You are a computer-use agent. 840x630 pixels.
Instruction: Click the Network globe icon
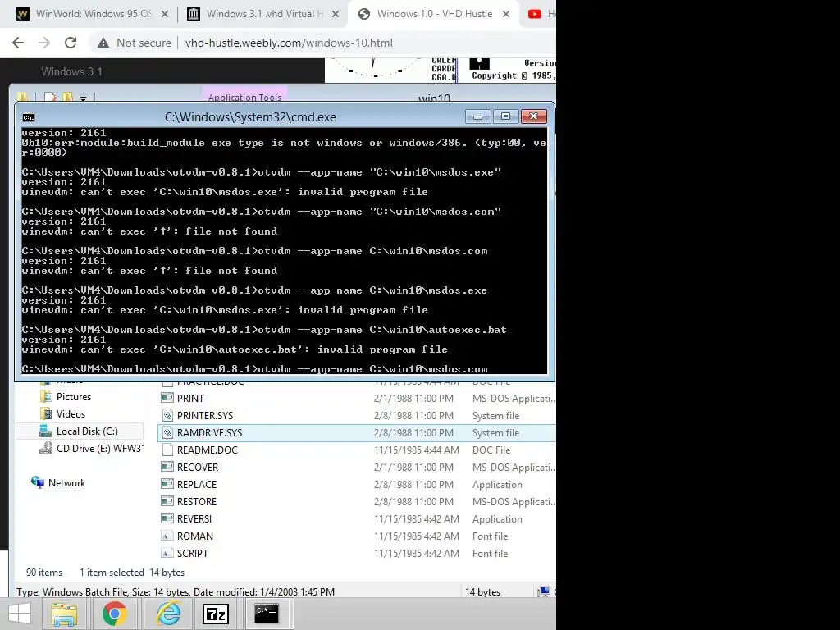tap(38, 482)
